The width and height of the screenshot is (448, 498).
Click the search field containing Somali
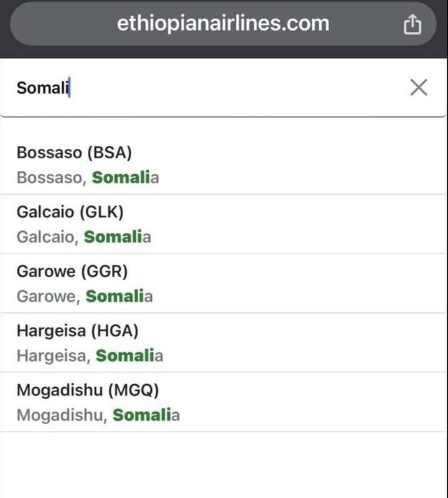(x=205, y=88)
